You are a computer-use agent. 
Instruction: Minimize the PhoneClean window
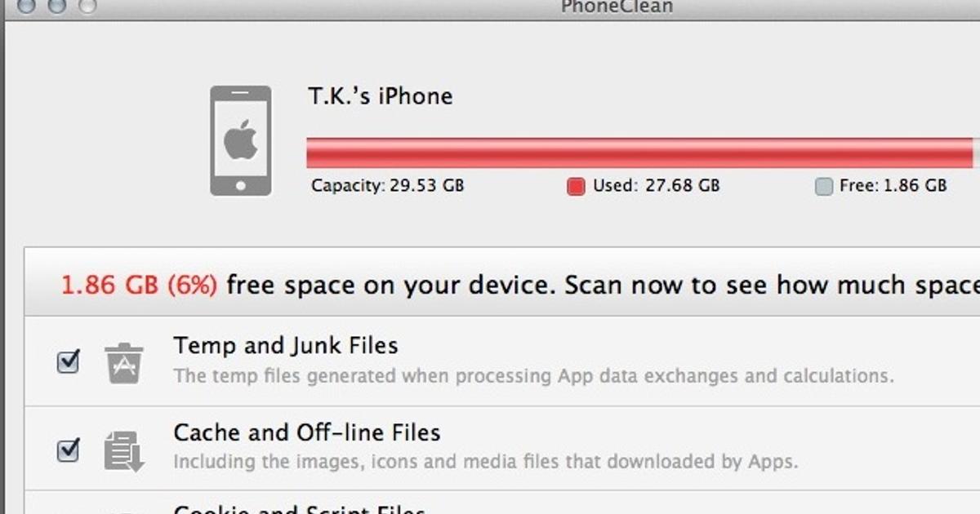tap(59, 5)
